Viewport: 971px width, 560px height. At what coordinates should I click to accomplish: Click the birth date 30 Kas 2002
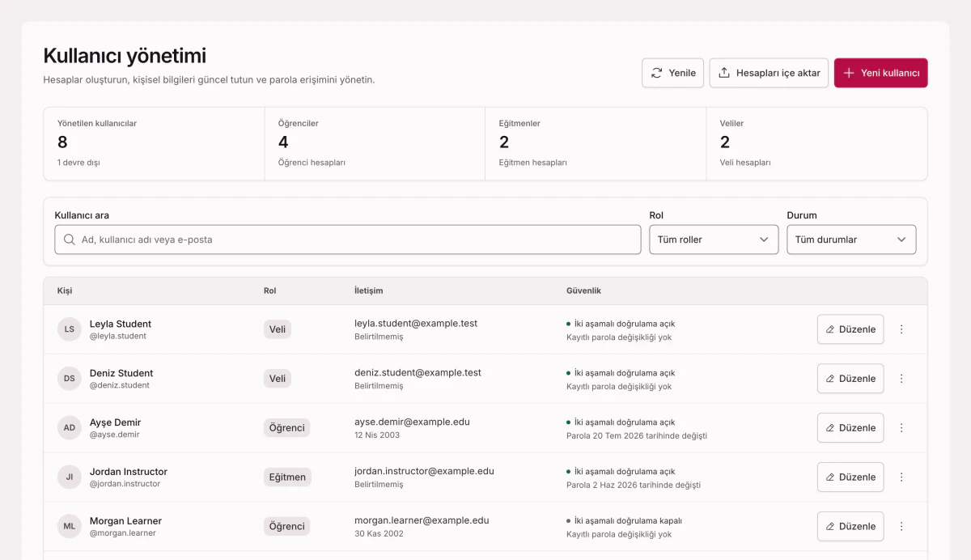click(379, 534)
